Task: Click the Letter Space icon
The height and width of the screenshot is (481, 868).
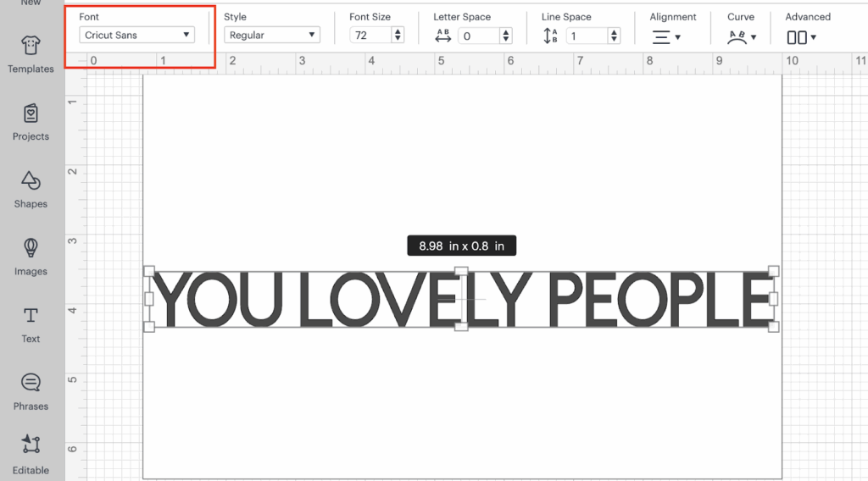Action: coord(442,36)
